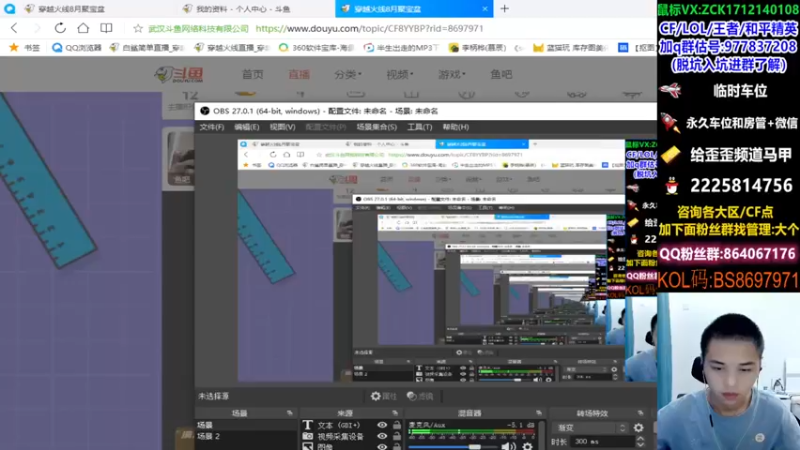Select the 视频采集设备 source
This screenshot has width=800, height=450.
340,436
